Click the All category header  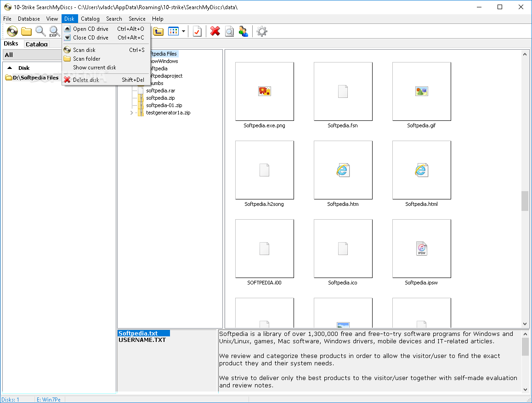32,55
